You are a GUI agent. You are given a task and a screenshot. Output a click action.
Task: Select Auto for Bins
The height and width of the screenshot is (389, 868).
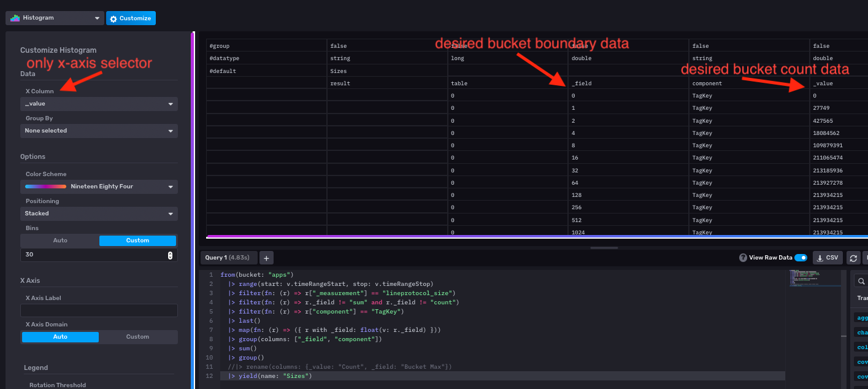click(x=60, y=241)
